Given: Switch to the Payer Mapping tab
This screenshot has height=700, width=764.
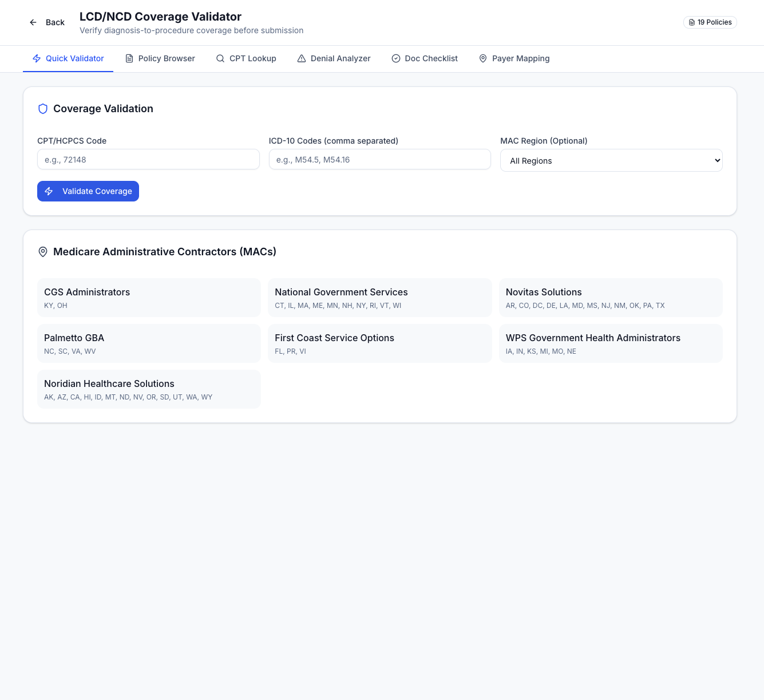Looking at the screenshot, I should (x=514, y=58).
